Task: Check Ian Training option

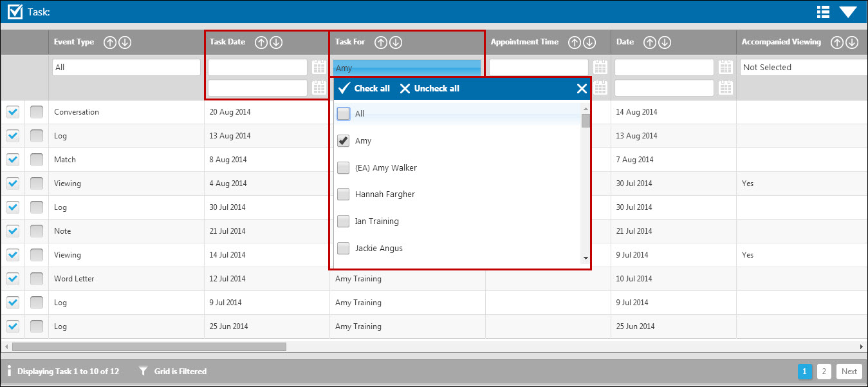Action: click(x=344, y=221)
